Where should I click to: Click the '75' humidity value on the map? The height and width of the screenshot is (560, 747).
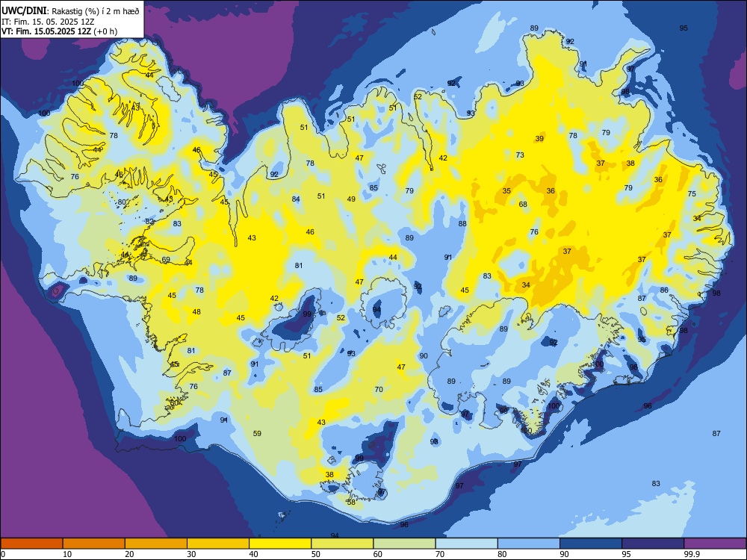[692, 194]
